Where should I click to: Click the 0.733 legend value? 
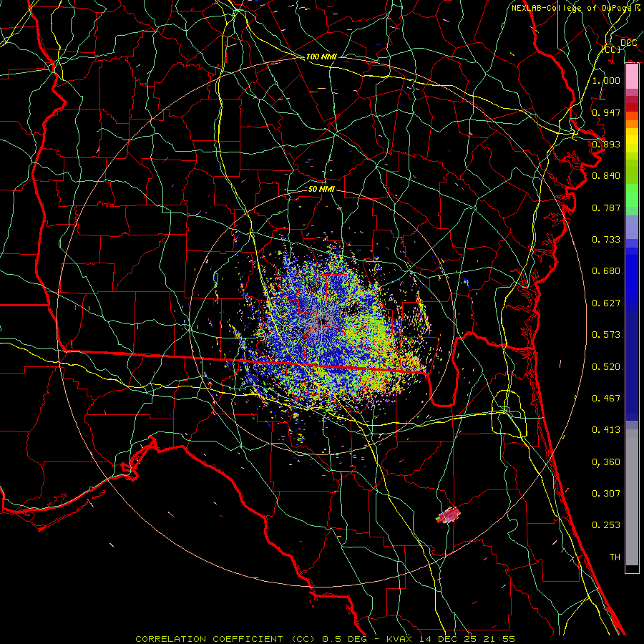point(606,239)
